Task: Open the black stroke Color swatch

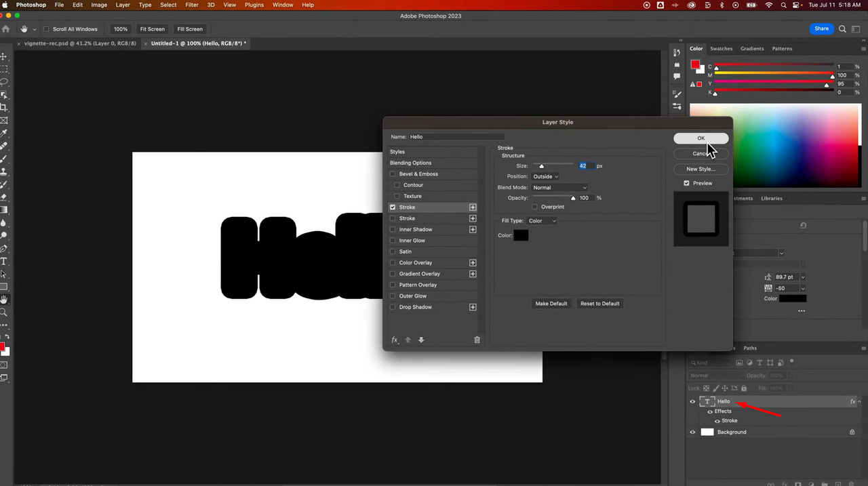Action: click(521, 235)
